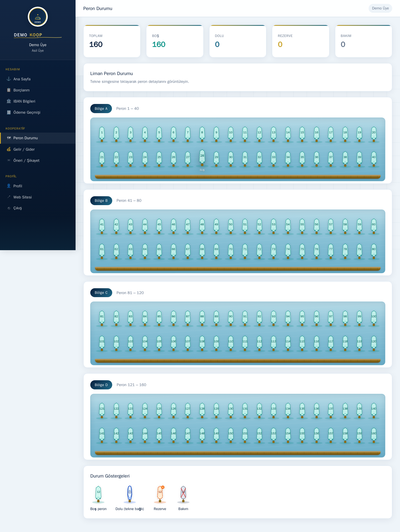This screenshot has height=532, width=400.
Task: Follow the Web Sitesi link
Action: click(38, 197)
